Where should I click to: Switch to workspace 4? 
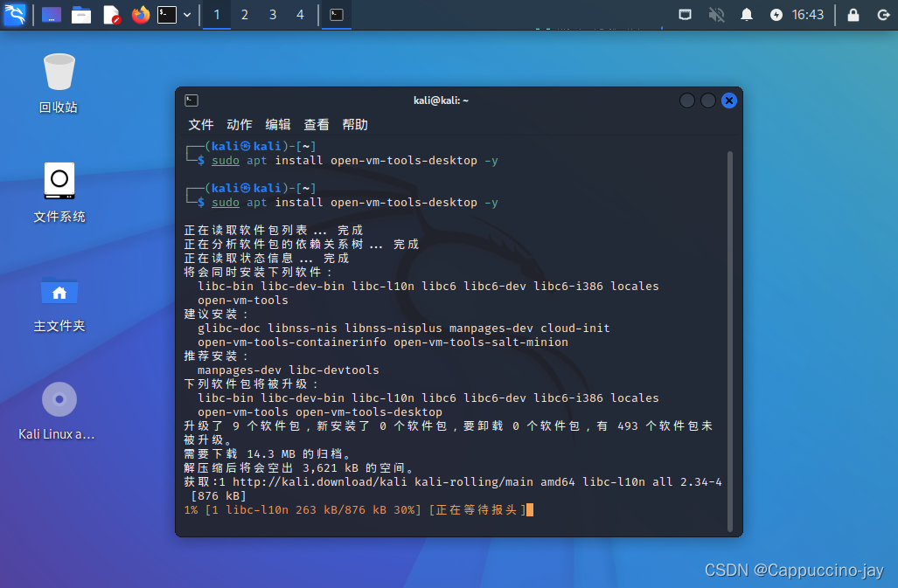[x=300, y=15]
